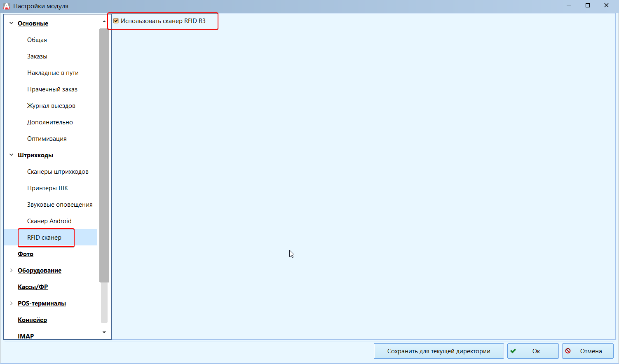Expand the Оборудование tree section
Viewport: 619px width, 364px height.
click(11, 271)
